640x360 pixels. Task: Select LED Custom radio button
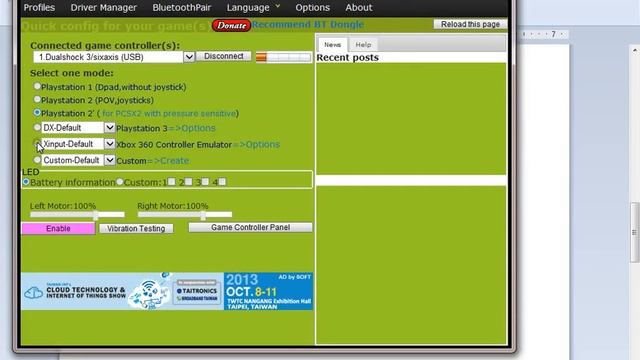click(120, 182)
